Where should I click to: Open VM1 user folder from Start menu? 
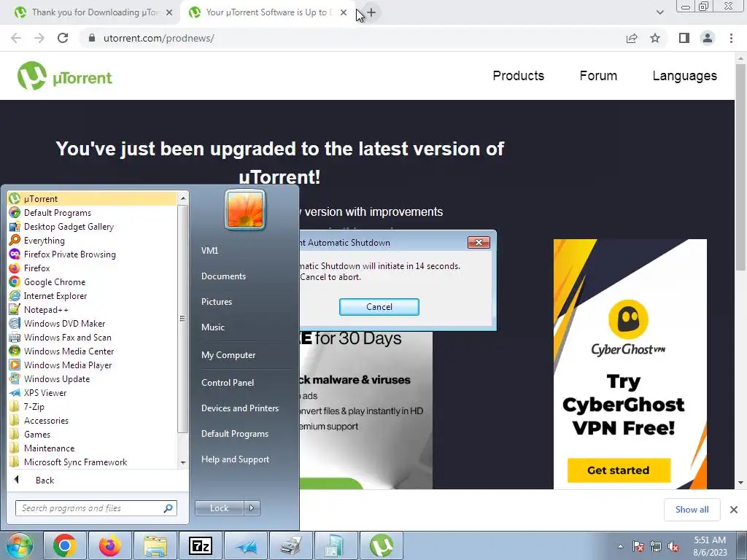[x=209, y=251]
